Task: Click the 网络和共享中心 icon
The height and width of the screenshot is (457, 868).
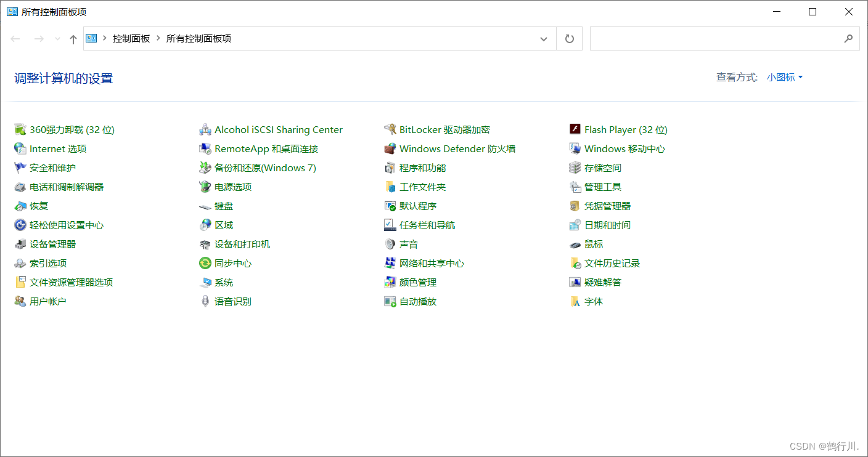Action: [x=390, y=263]
